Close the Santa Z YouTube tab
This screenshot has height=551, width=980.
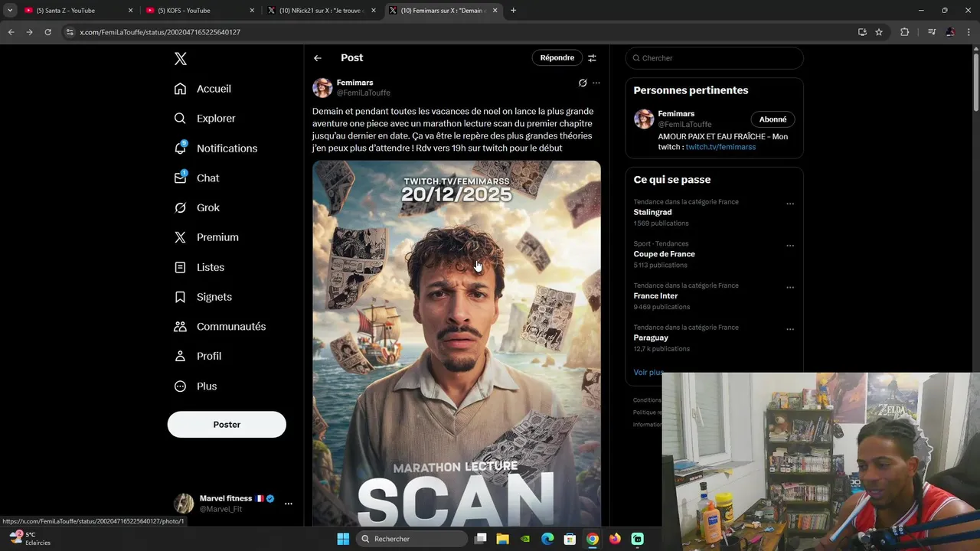130,11
